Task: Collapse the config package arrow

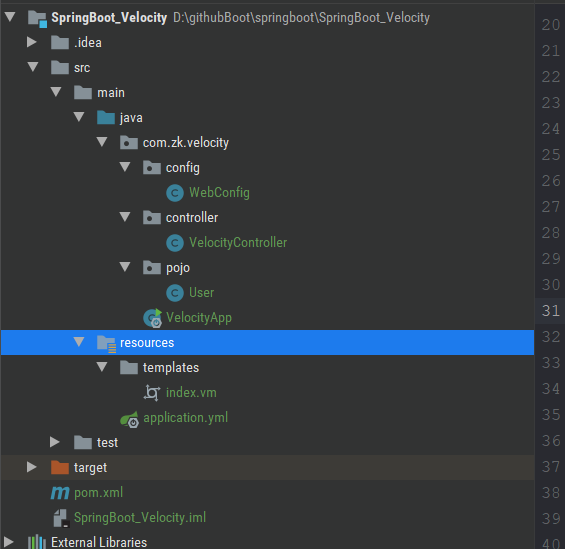Action: [125, 167]
